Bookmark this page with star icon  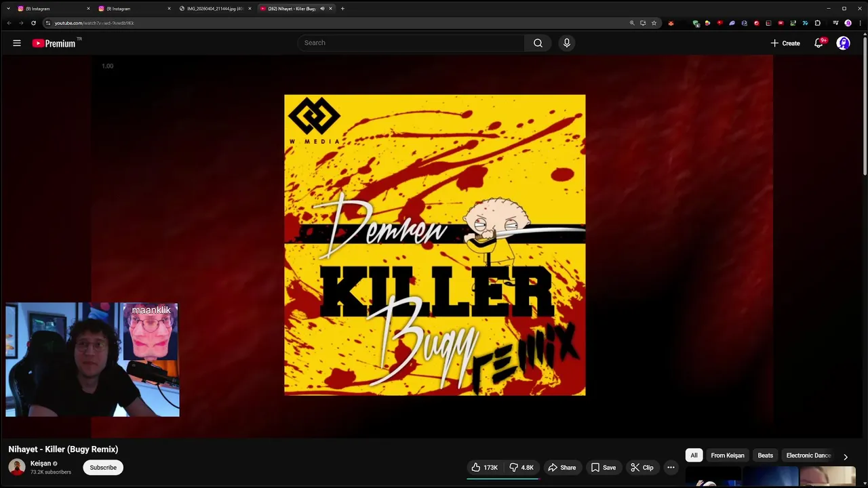pyautogui.click(x=654, y=23)
